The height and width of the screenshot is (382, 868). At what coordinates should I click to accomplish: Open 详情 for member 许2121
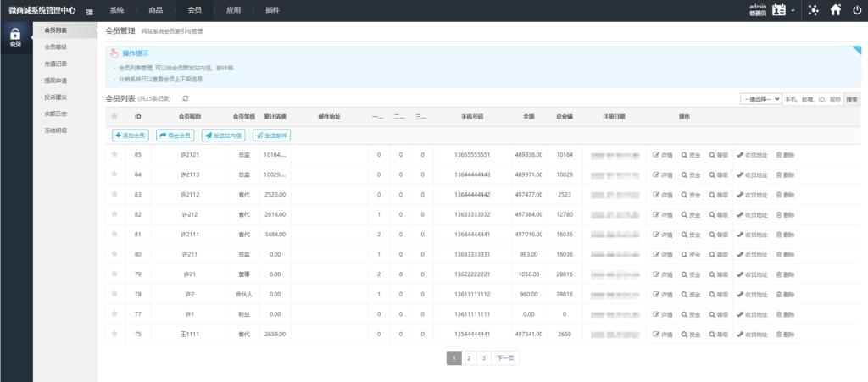pos(662,155)
